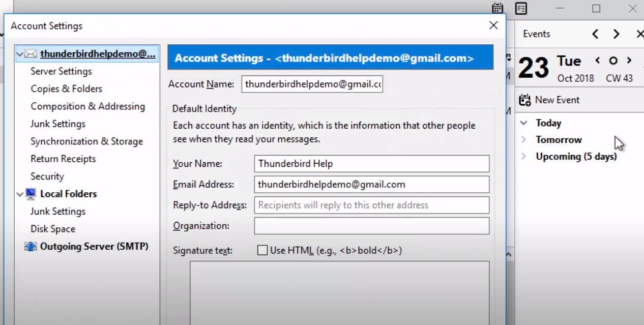Open Return Receipts settings
Screen dimensions: 644x325
(x=63, y=159)
